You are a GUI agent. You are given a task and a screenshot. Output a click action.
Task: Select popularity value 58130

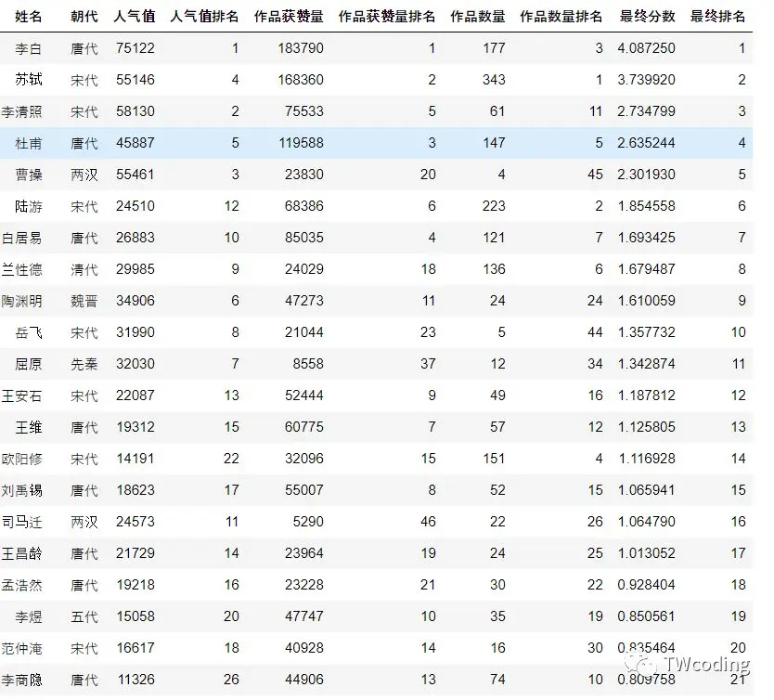tap(135, 111)
